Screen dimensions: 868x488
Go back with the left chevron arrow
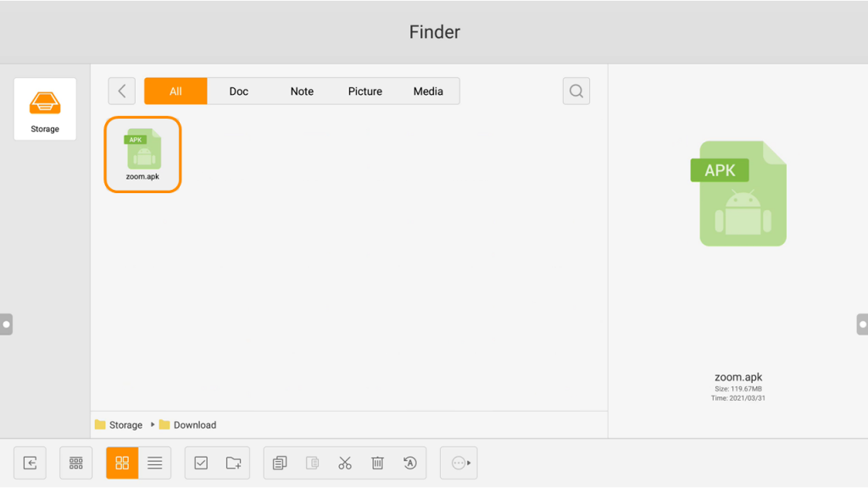click(121, 91)
